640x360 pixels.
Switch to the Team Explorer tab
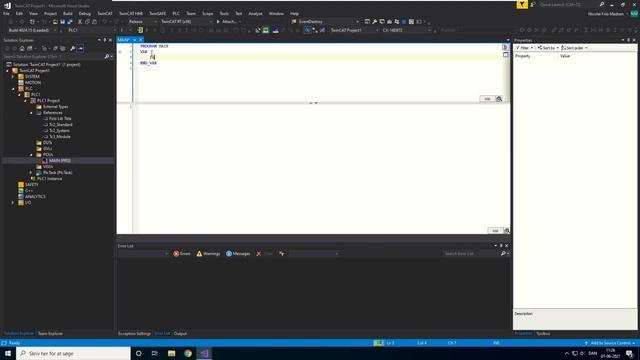50,333
